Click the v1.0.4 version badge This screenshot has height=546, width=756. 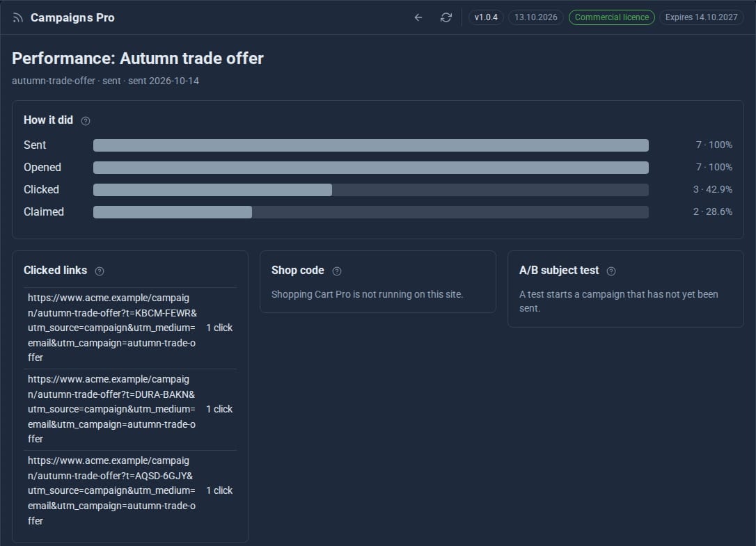pos(486,17)
